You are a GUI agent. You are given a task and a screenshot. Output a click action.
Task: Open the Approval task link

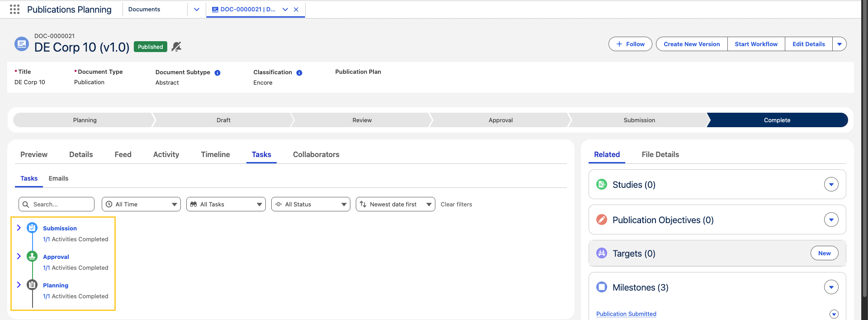[56, 257]
